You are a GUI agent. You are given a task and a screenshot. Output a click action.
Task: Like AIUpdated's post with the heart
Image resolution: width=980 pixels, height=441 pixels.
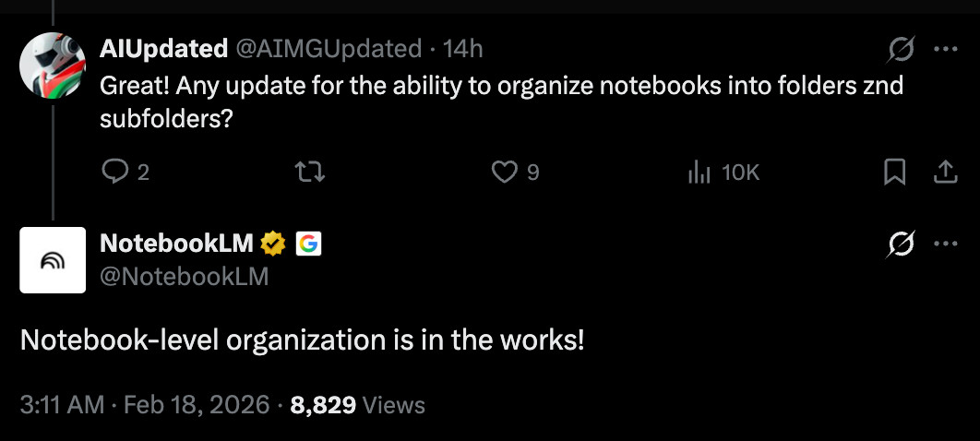(x=504, y=172)
